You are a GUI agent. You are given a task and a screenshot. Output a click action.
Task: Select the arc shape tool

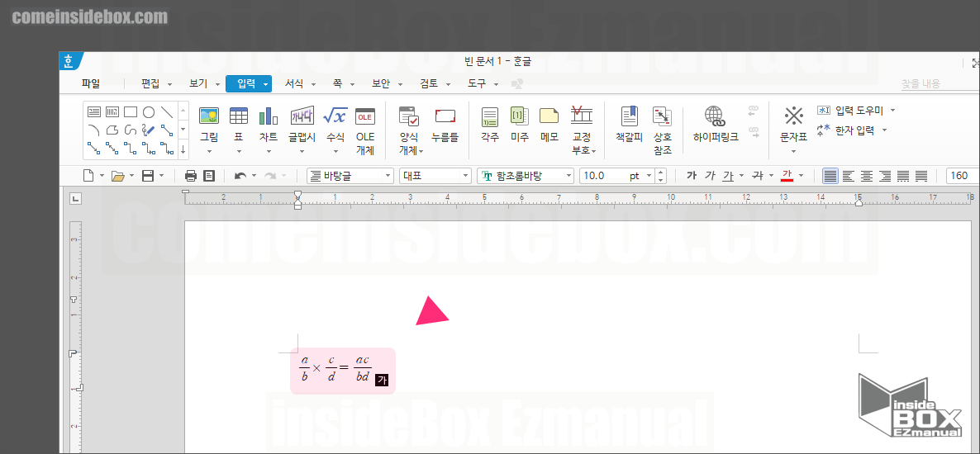(93, 130)
